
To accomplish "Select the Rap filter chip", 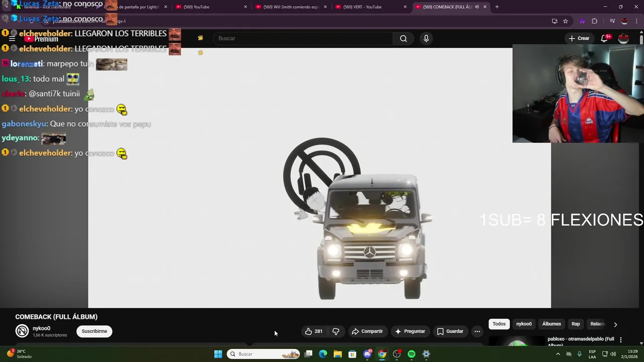I will pyautogui.click(x=576, y=324).
